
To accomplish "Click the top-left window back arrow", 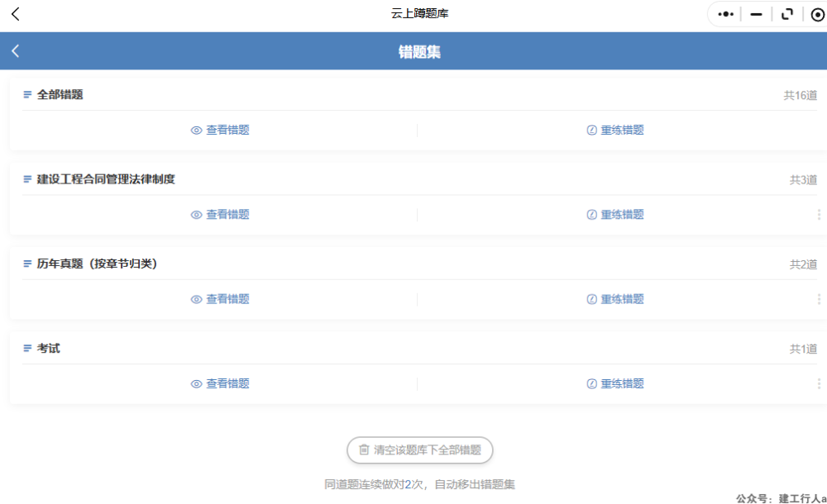I will coord(15,14).
